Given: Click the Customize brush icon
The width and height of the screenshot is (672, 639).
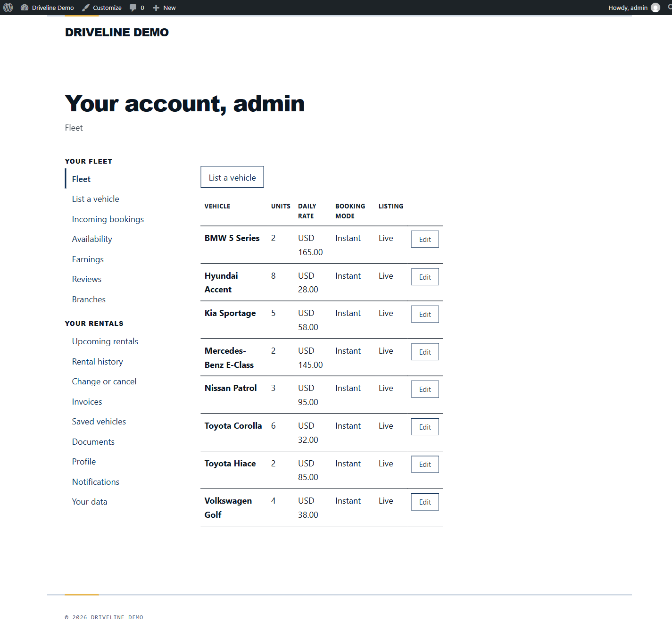Looking at the screenshot, I should pos(85,8).
